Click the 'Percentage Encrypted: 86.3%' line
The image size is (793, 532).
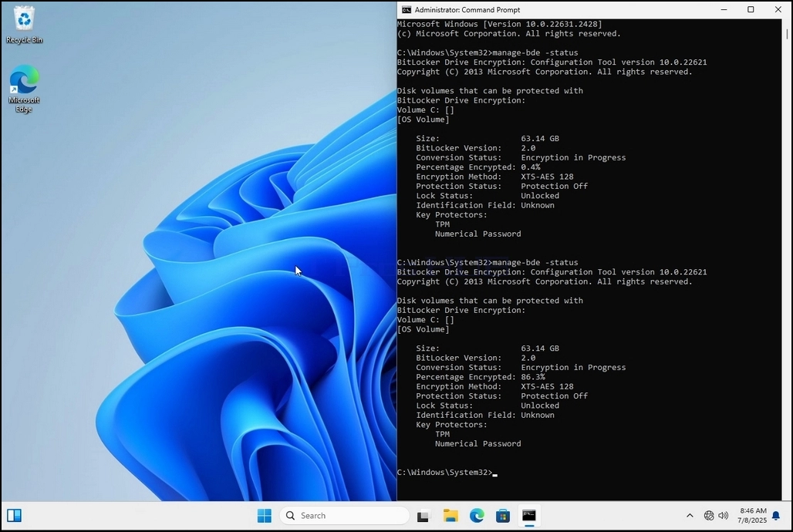[481, 377]
